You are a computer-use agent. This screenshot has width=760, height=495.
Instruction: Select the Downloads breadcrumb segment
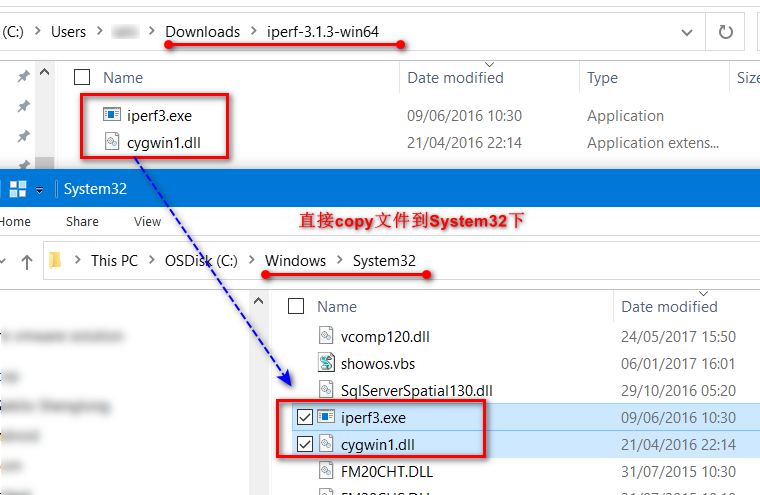(203, 32)
